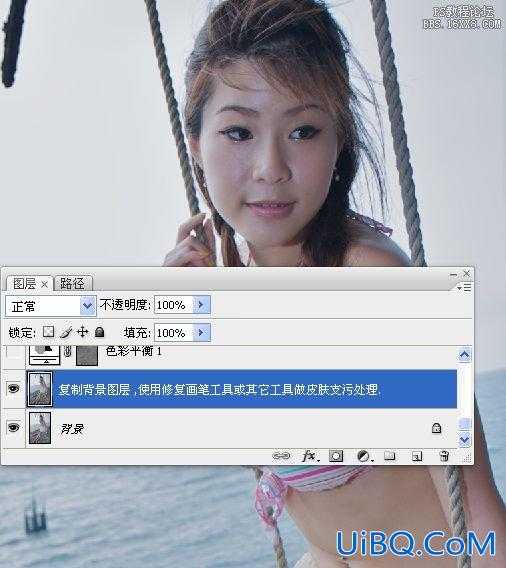Select the 背景 layer name
The width and height of the screenshot is (506, 568).
(x=72, y=429)
